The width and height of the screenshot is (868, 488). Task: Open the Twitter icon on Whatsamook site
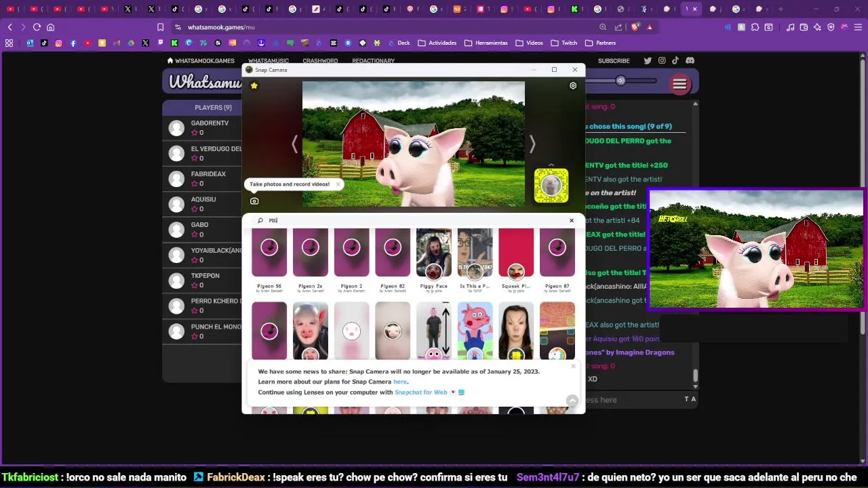pyautogui.click(x=648, y=60)
